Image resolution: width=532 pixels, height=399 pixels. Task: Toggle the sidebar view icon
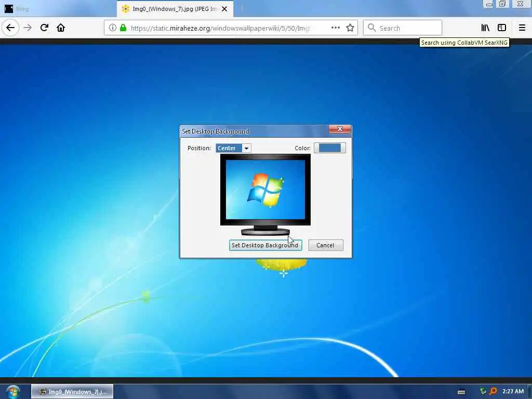502,28
